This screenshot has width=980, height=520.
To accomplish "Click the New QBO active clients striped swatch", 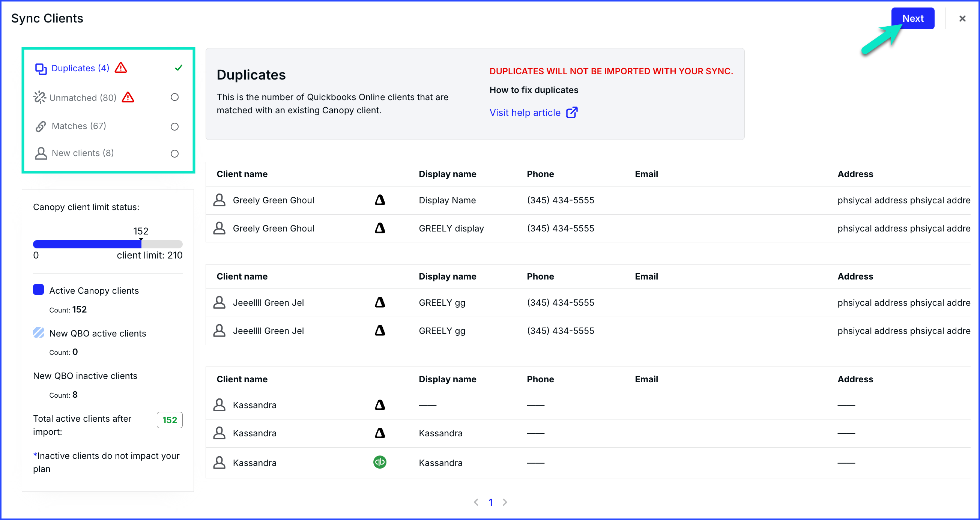I will 38,332.
